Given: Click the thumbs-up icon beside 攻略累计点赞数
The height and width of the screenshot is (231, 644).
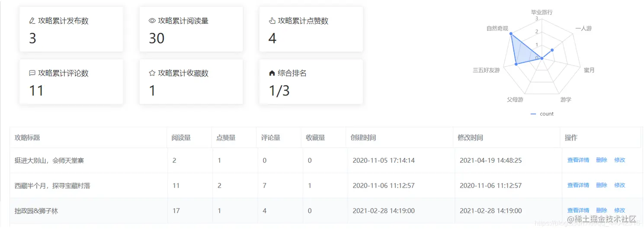Looking at the screenshot, I should [x=272, y=21].
